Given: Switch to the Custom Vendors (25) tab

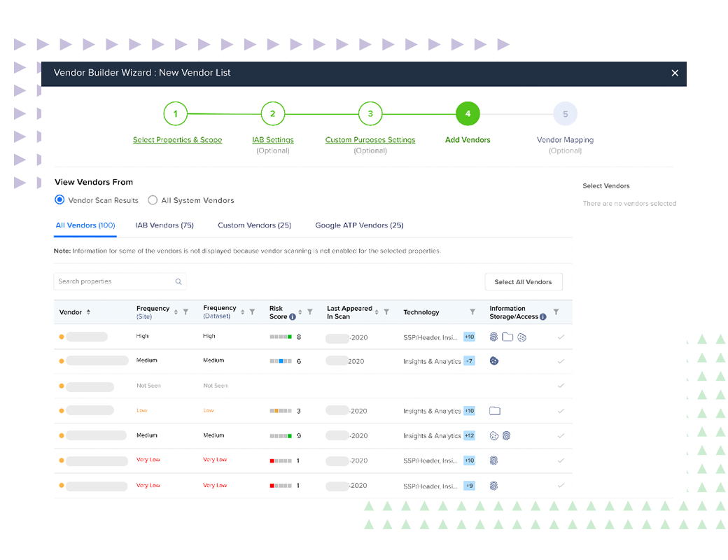Looking at the screenshot, I should point(254,225).
